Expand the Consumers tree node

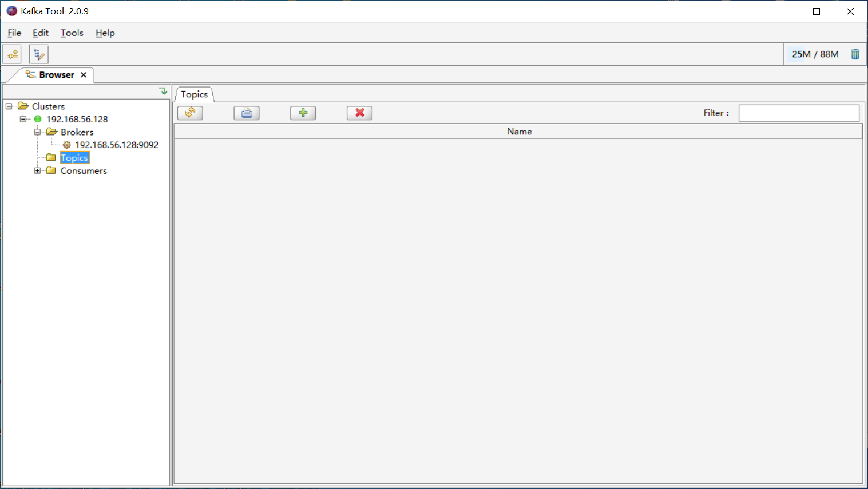click(37, 170)
